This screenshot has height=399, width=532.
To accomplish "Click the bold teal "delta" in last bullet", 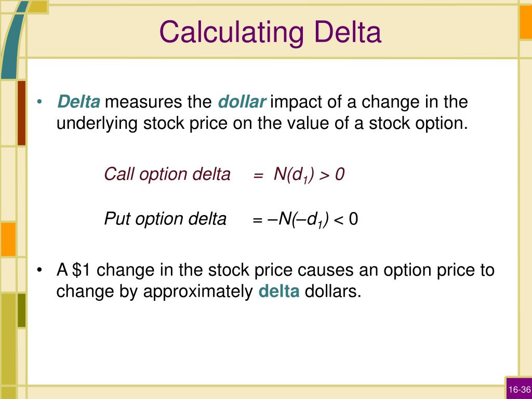I will click(x=279, y=291).
